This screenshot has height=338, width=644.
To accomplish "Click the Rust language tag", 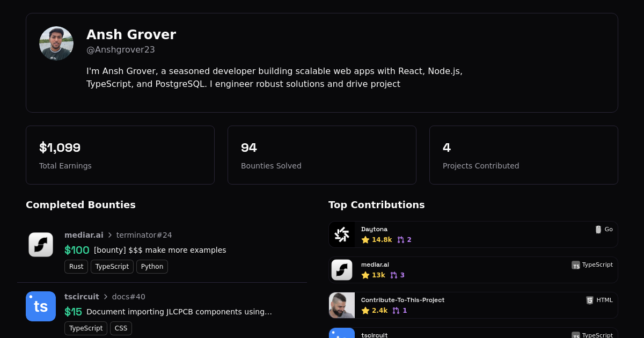I will (x=76, y=267).
